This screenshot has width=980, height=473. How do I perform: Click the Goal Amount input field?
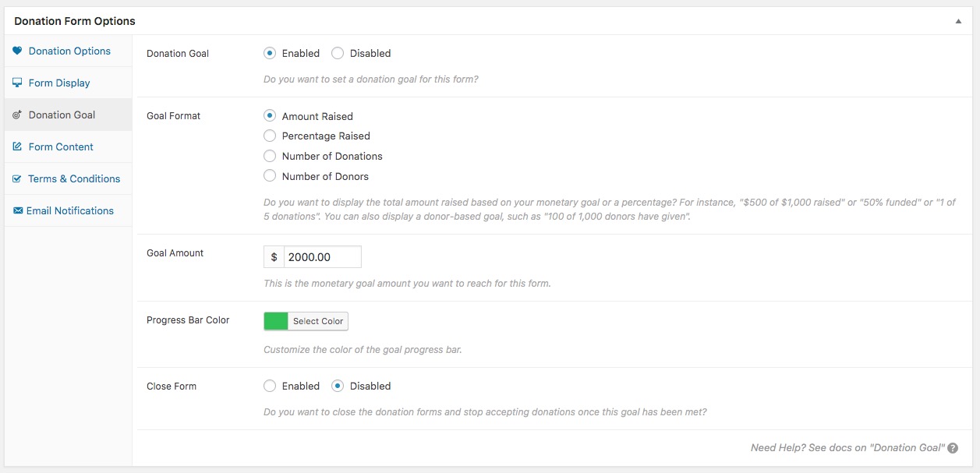pos(323,257)
